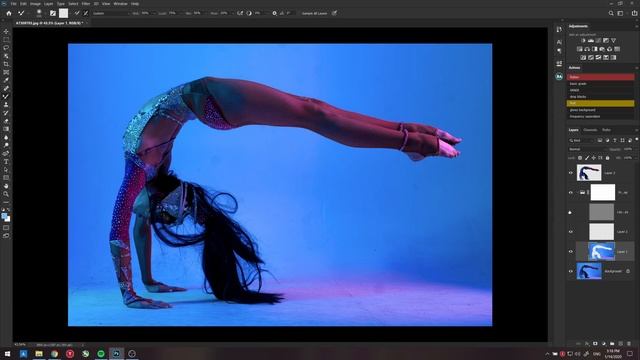Add a Curves adjustment
Image resolution: width=640 pixels, height=360 pixels.
tap(598, 40)
